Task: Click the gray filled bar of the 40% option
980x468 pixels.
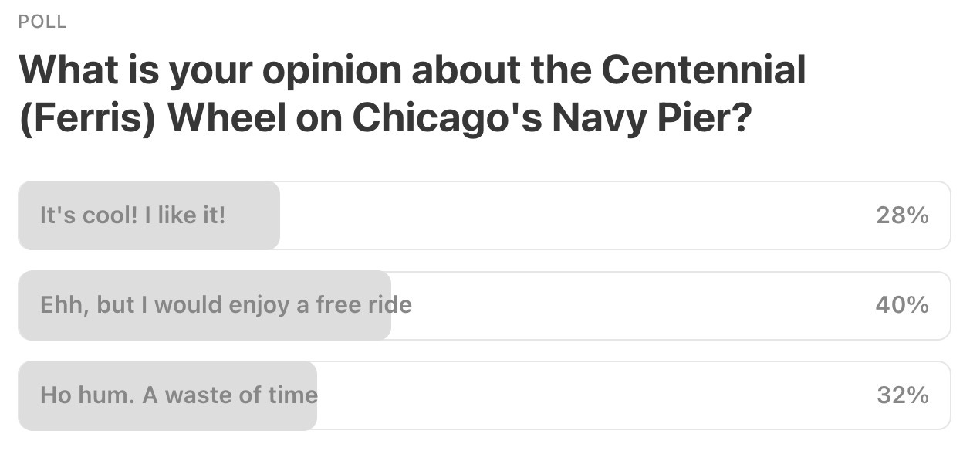Action: 204,305
